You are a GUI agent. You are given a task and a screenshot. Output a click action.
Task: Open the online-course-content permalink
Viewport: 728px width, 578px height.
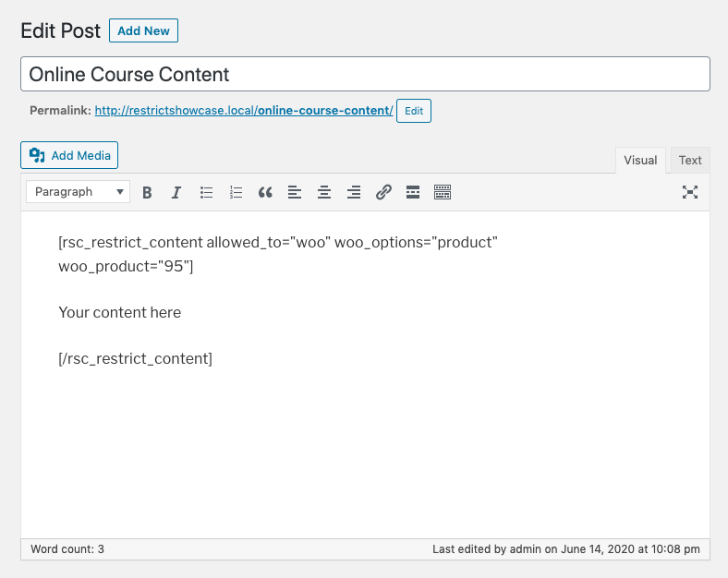pos(244,111)
